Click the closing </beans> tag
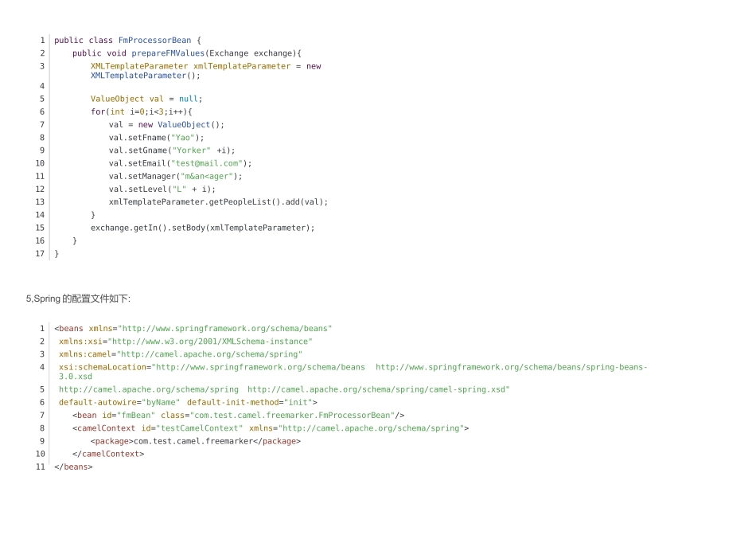This screenshot has width=756, height=535. (73, 467)
